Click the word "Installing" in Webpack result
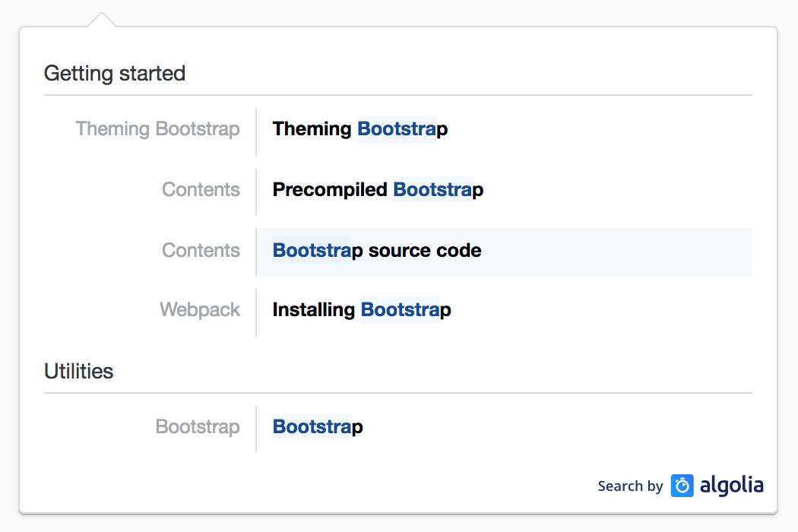The width and height of the screenshot is (798, 532). click(x=313, y=310)
